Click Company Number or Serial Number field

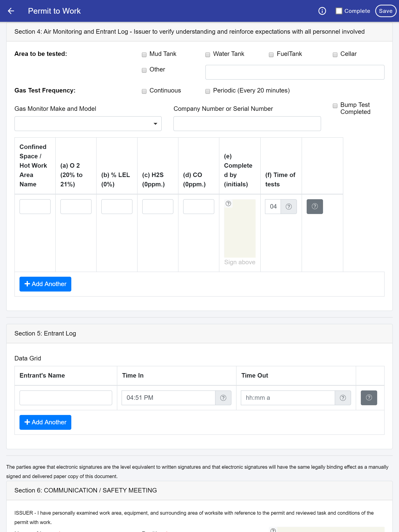247,124
